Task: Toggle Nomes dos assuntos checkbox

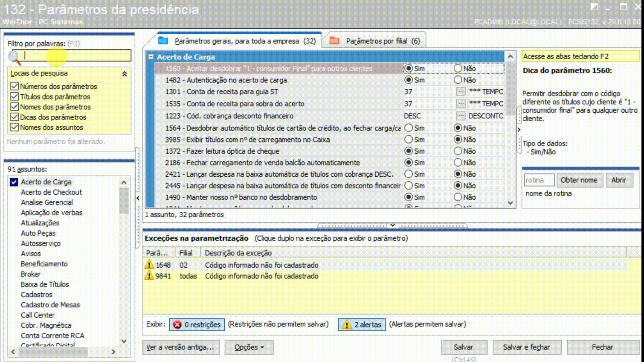Action: [x=15, y=127]
